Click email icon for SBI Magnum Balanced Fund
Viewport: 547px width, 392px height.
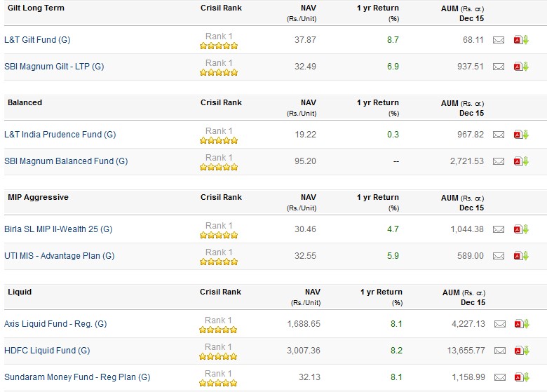click(498, 161)
